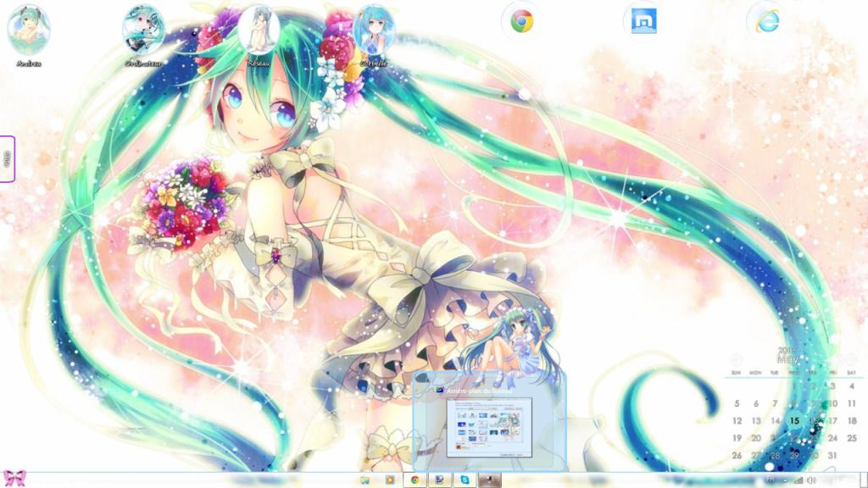Select date 14 on the calendar gadget
Image resolution: width=868 pixels, height=488 pixels.
tap(775, 420)
